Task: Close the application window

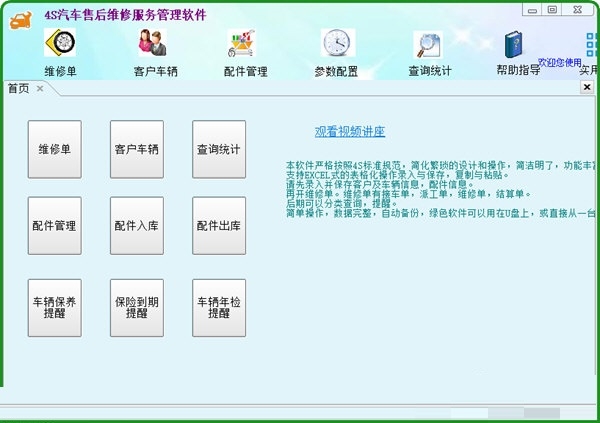Action: click(x=578, y=10)
